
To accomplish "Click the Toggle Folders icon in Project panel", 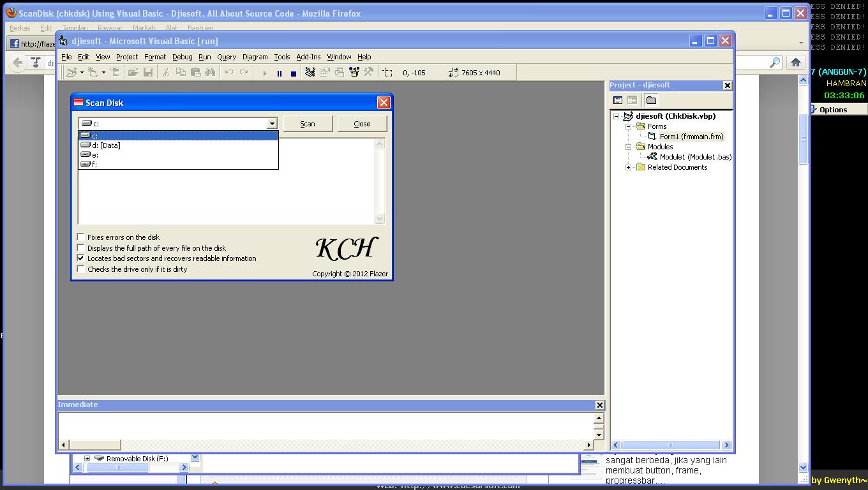I will pyautogui.click(x=652, y=100).
